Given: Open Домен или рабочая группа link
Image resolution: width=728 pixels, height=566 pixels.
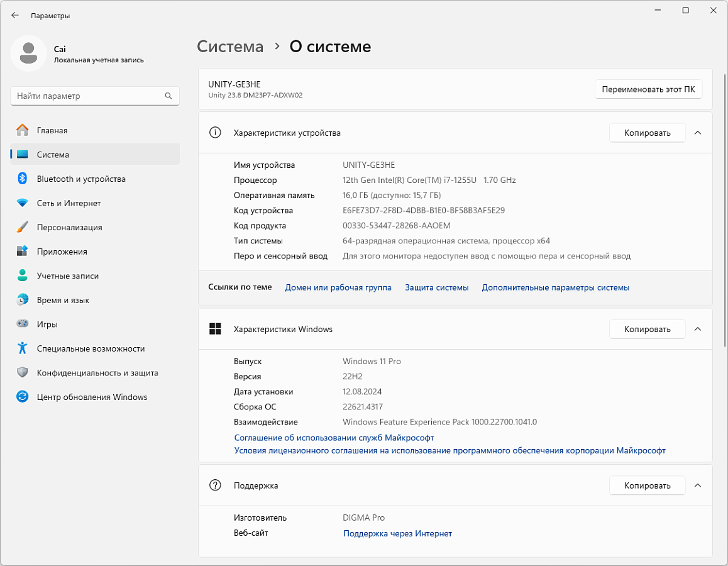Looking at the screenshot, I should point(338,287).
